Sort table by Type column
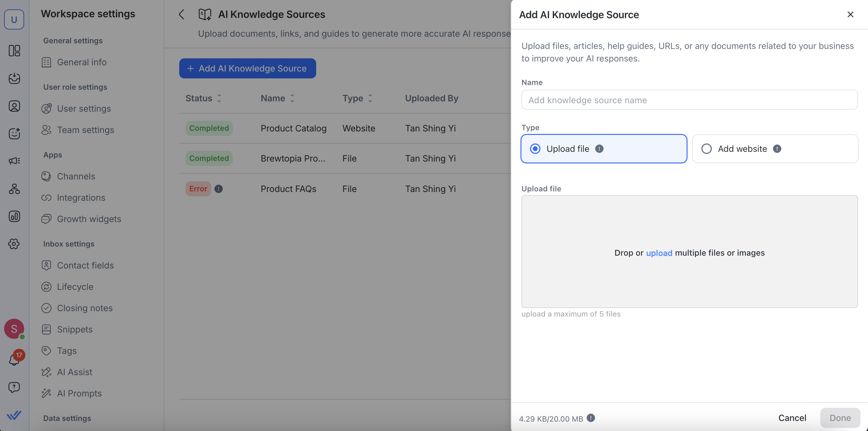Screen dimensions: 868x431 [370, 98]
